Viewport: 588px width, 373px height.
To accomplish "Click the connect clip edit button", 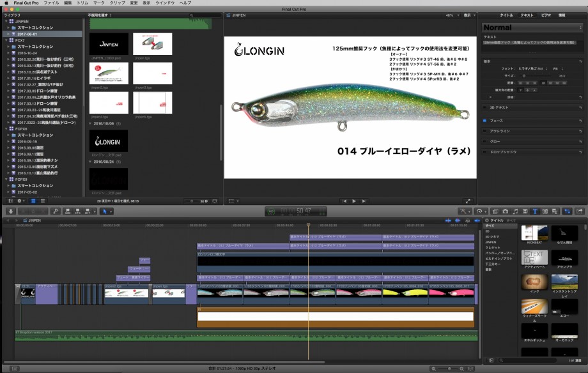I will [68, 211].
